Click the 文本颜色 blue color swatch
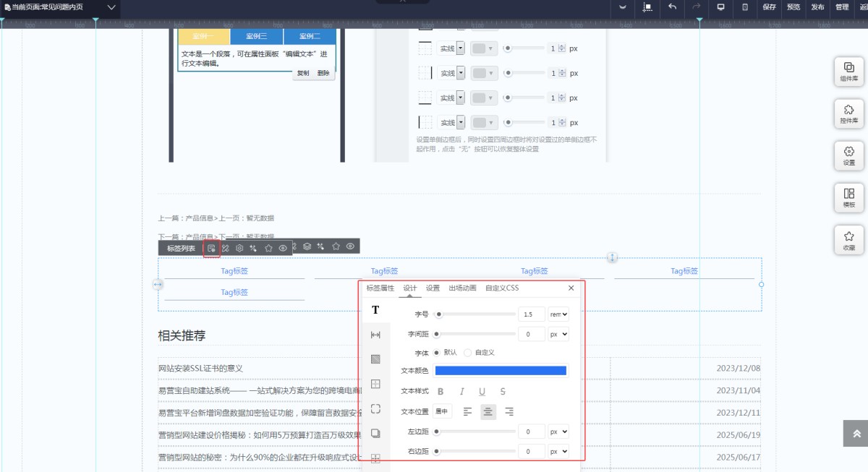This screenshot has height=472, width=868. (501, 371)
